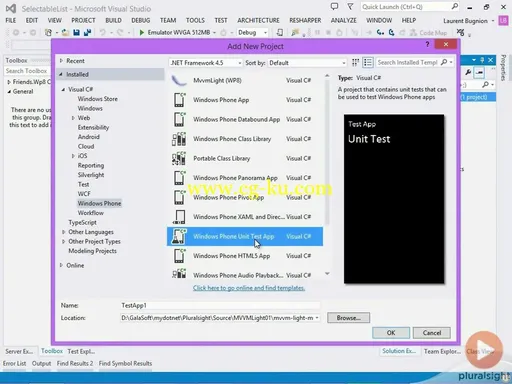Select Windows Phone Panorama App icon
This screenshot has width=512, height=384.
(x=179, y=178)
